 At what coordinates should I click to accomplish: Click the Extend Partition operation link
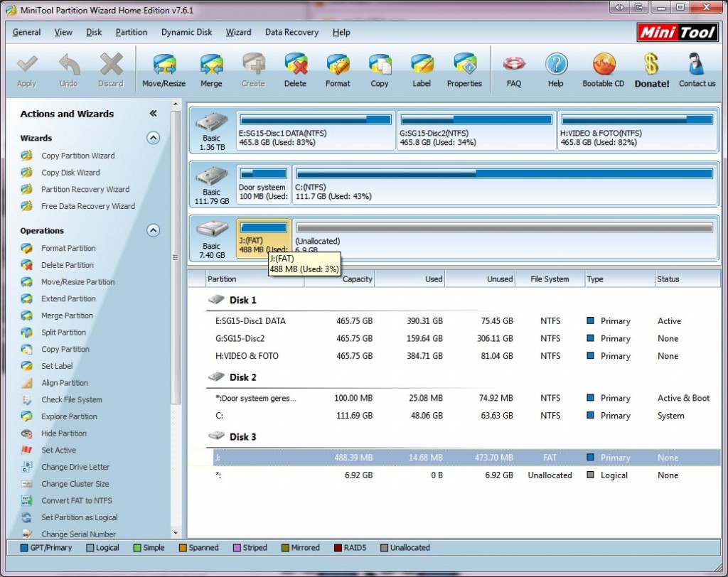tap(68, 298)
